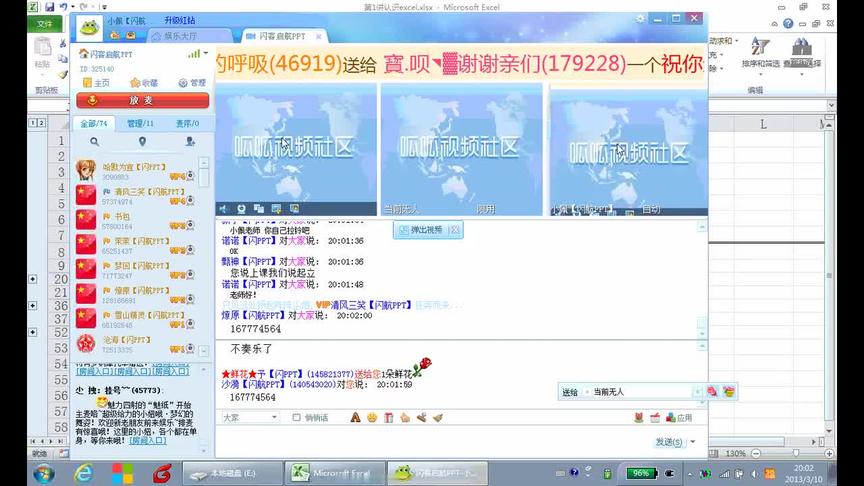The height and width of the screenshot is (486, 864).
Task: Click the locate user pin icon
Action: [142, 142]
